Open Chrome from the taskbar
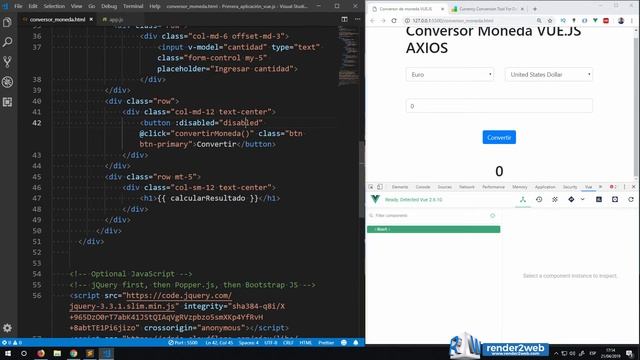The image size is (640, 360). 73,353
